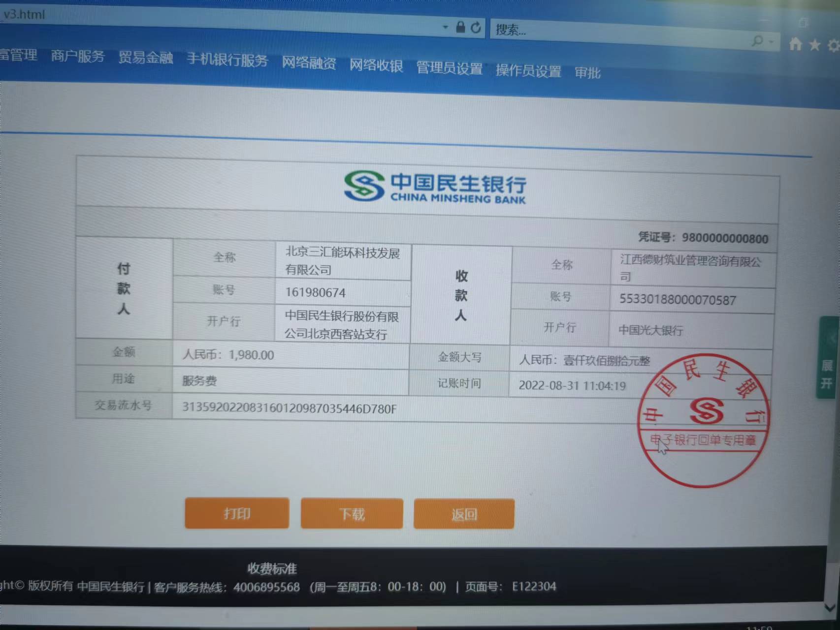Open the browser settings gear icon

click(x=833, y=46)
